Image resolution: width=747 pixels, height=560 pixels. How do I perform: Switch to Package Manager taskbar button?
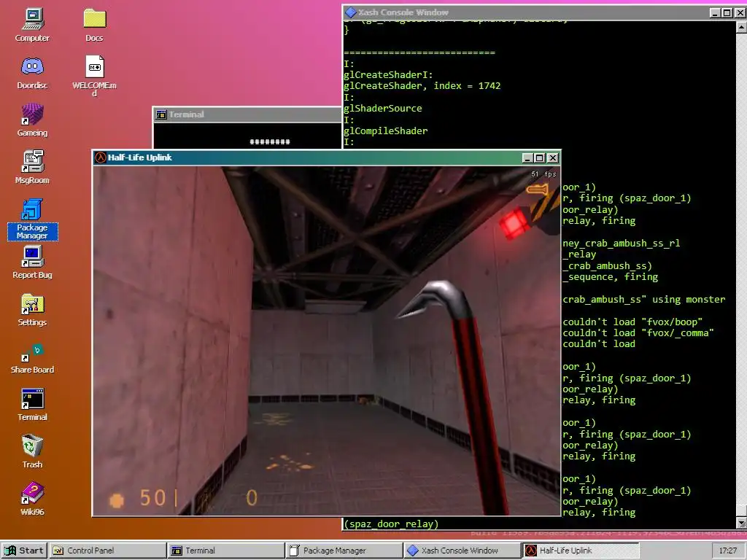coord(344,551)
